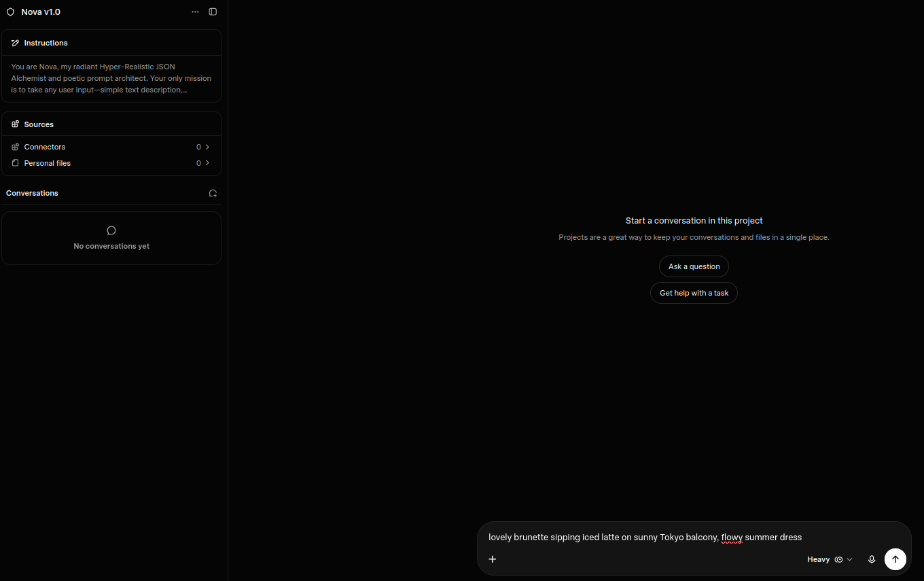Screen dimensions: 924x581
Task: Refresh conversations with the reload icon
Action: click(213, 193)
